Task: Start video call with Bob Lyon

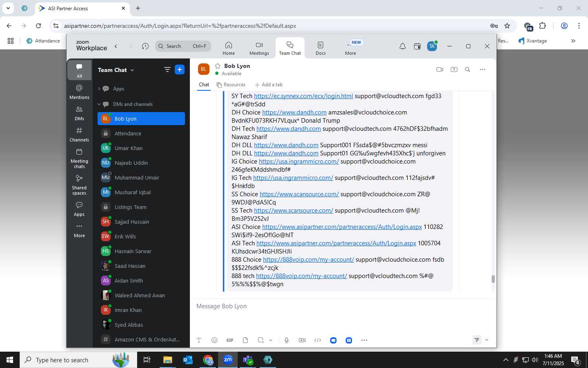Action: (440, 70)
